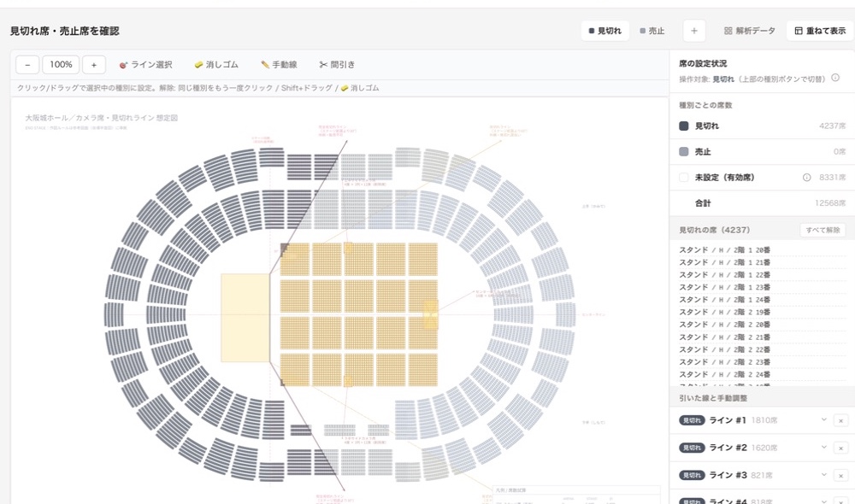The height and width of the screenshot is (504, 855).
Task: Select the 手動線 pencil tool
Action: pos(280,64)
